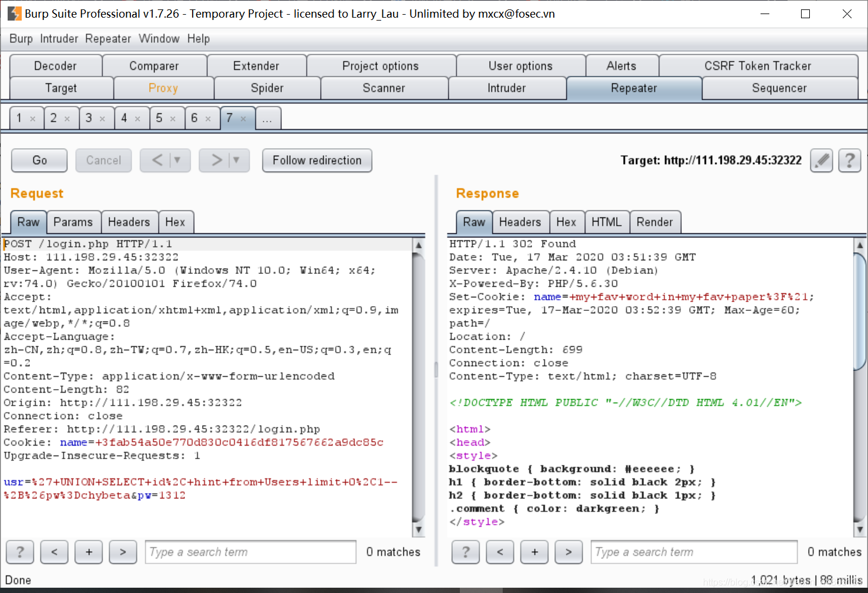Open request search help icon
868x593 pixels.
[20, 552]
